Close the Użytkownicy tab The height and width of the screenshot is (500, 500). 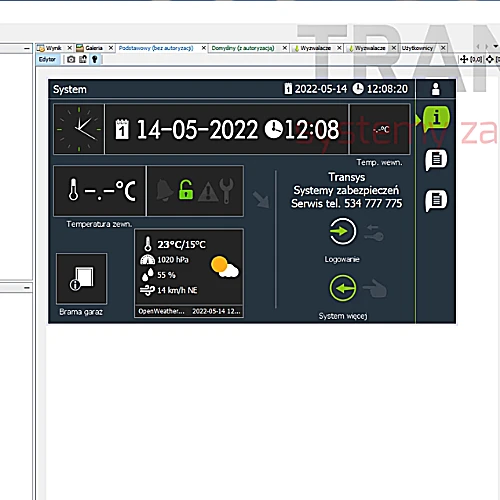(443, 48)
